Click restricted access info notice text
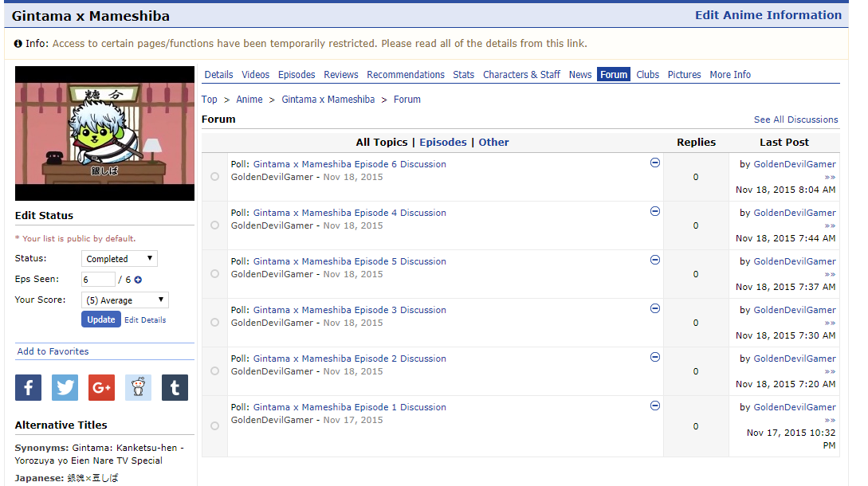Screen dimensions: 868x486 click(x=320, y=44)
